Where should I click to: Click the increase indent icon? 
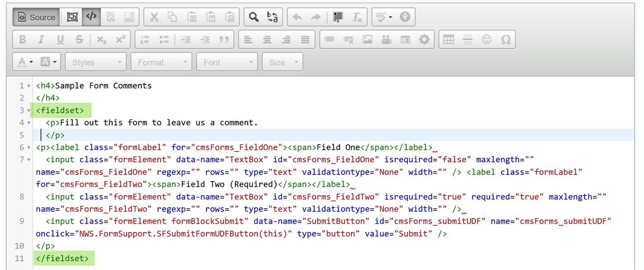click(x=205, y=40)
